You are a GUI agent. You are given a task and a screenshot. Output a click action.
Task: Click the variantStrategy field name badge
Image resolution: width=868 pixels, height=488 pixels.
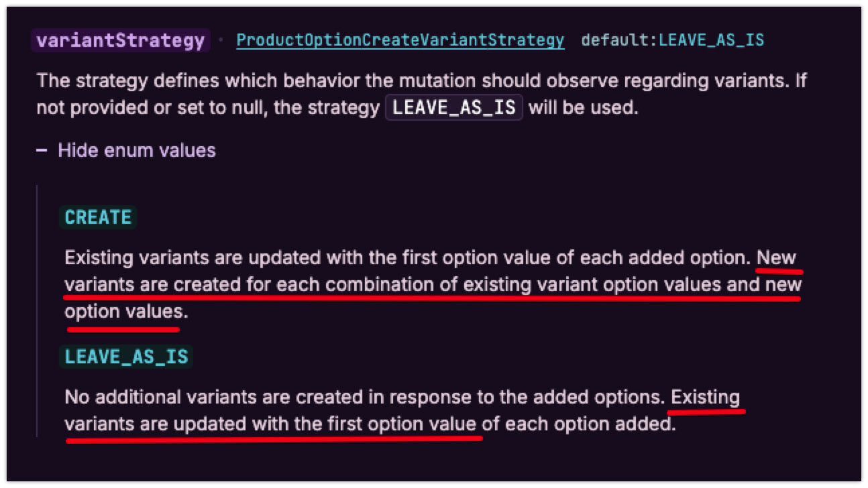(x=121, y=41)
